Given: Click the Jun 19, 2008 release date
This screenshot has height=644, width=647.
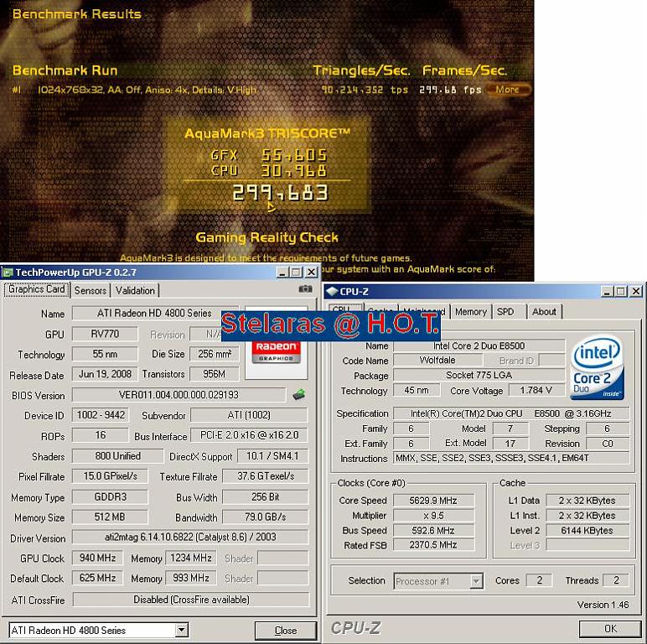Looking at the screenshot, I should point(105,374).
